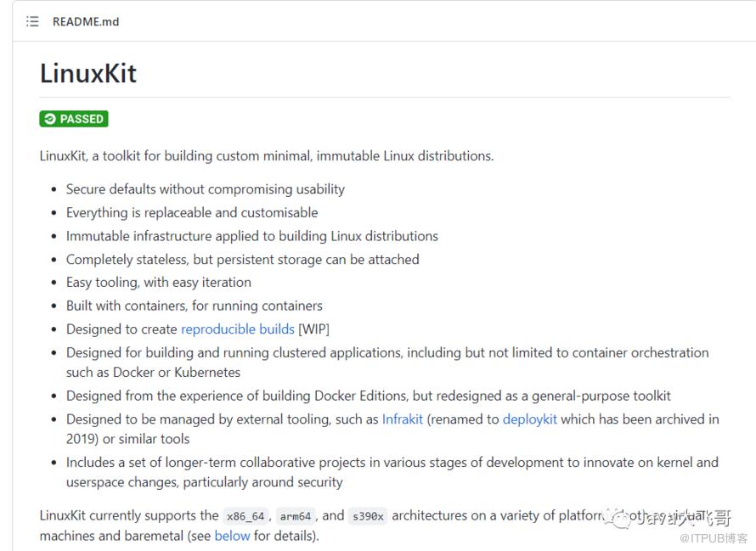
Task: Click the green PASSED build badge
Action: pos(74,119)
